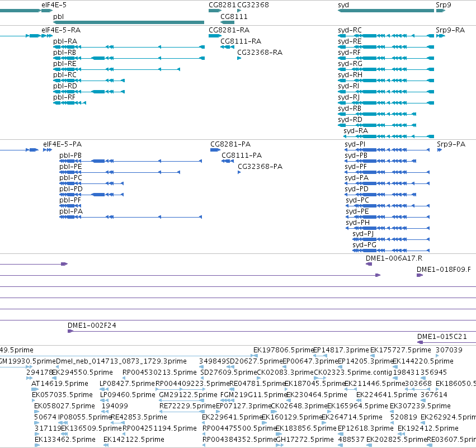Select the EK192412.5prime EST label
Image resolution: width=476 pixels, height=448 pixels.
[428, 428]
